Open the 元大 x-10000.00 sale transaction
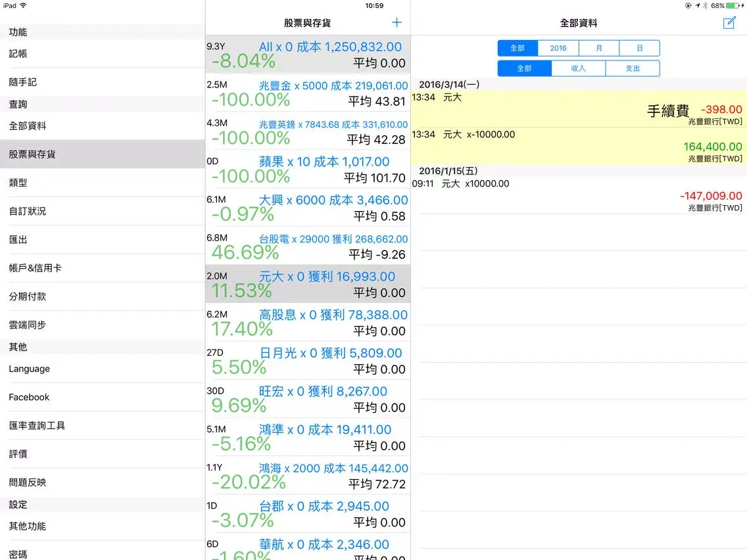747x560 pixels. point(579,146)
